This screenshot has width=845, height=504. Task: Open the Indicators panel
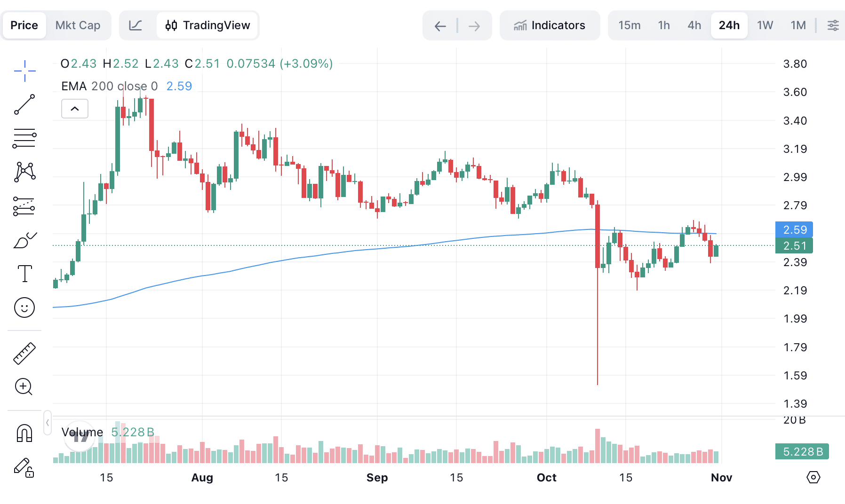click(550, 25)
